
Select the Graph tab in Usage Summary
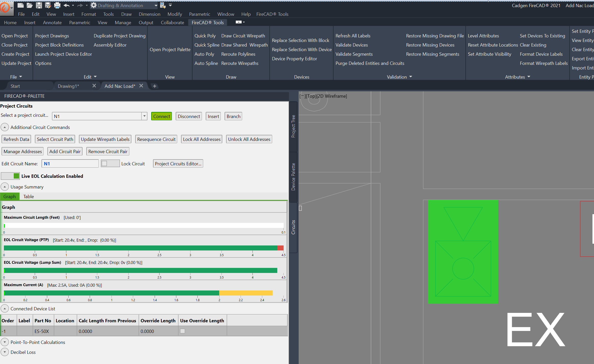click(x=10, y=196)
